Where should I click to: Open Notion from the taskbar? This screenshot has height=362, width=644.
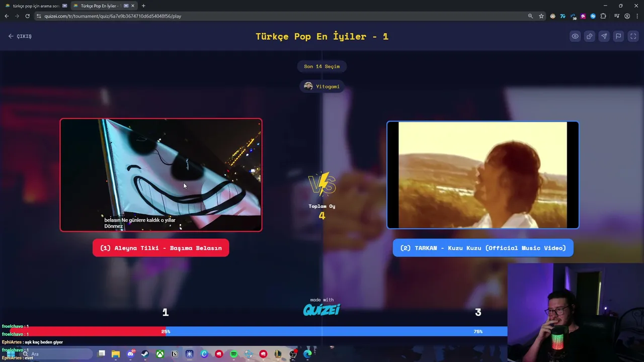175,354
